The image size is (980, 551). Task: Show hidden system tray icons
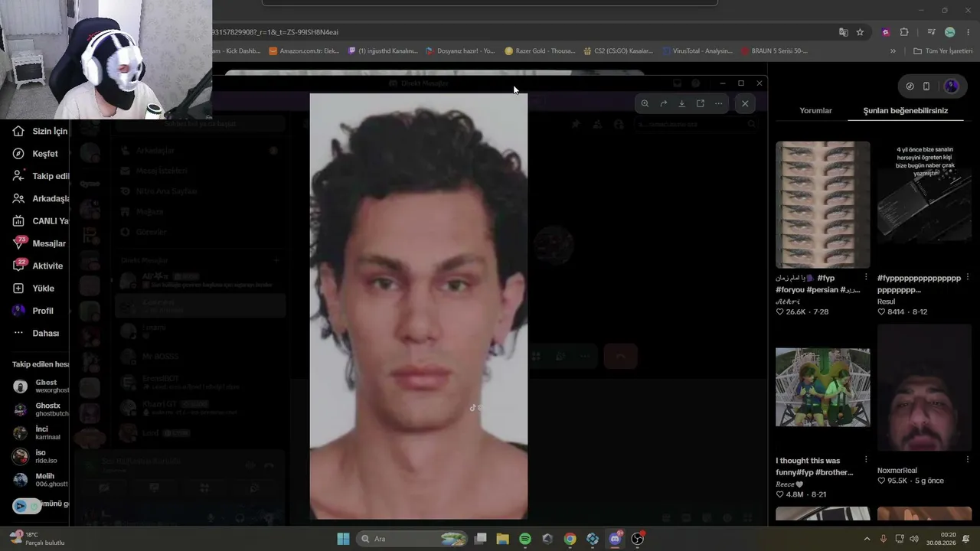867,539
